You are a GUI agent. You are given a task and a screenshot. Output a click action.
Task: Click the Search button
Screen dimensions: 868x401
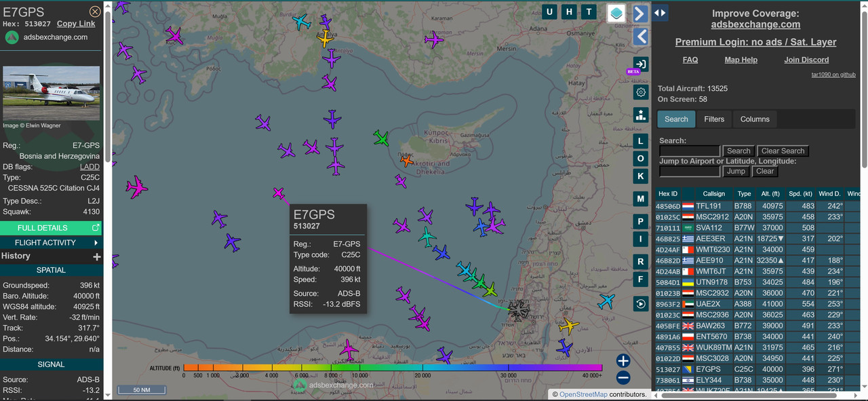(738, 151)
